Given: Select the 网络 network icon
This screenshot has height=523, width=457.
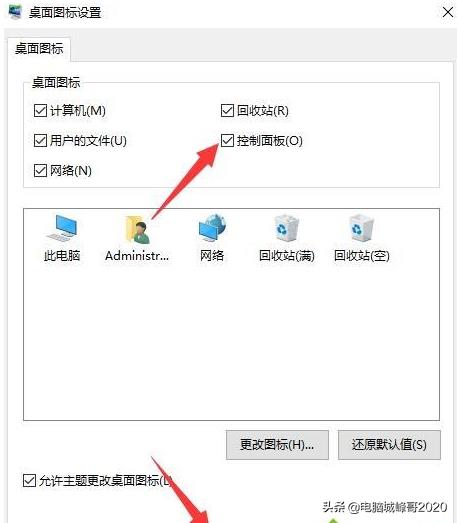Looking at the screenshot, I should click(x=212, y=228).
